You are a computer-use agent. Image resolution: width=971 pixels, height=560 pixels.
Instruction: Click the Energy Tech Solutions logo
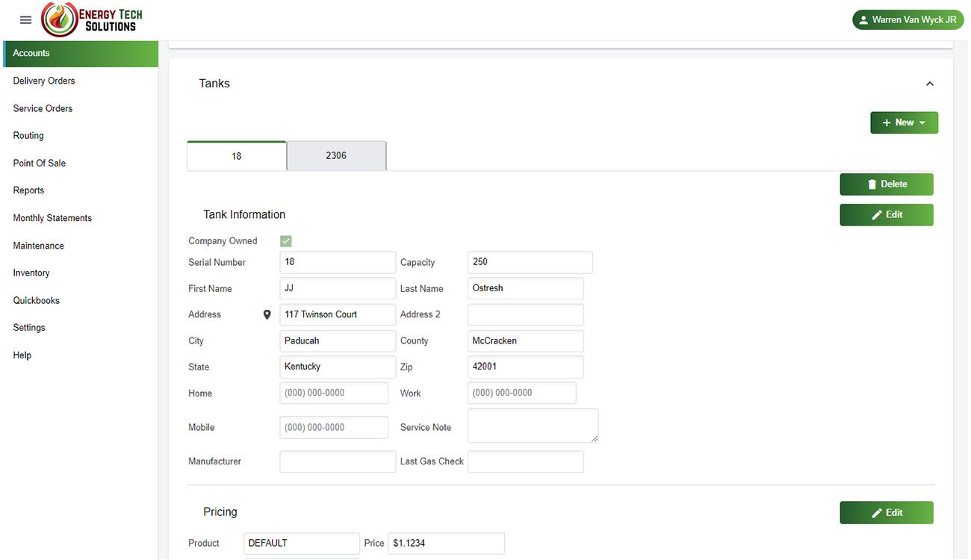coord(92,20)
